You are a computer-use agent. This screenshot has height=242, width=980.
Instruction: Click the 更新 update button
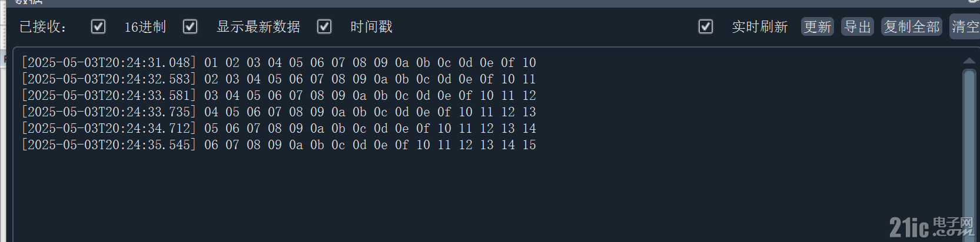(x=818, y=27)
